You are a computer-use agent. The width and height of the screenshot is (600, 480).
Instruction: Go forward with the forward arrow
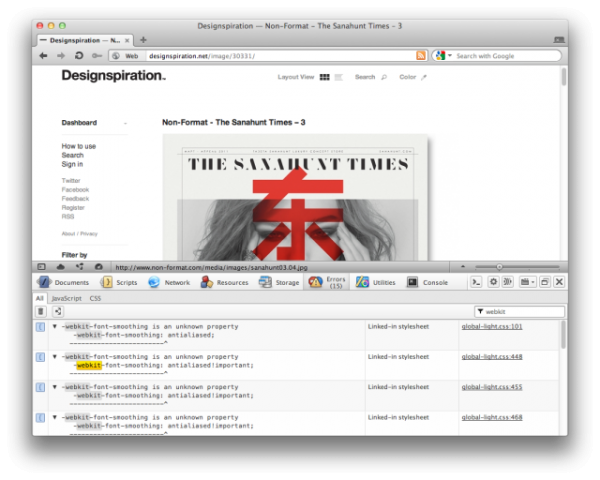(61, 56)
